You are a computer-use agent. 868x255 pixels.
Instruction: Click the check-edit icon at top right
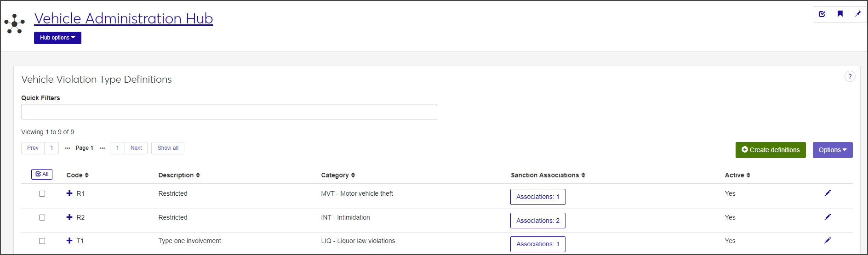coord(822,14)
